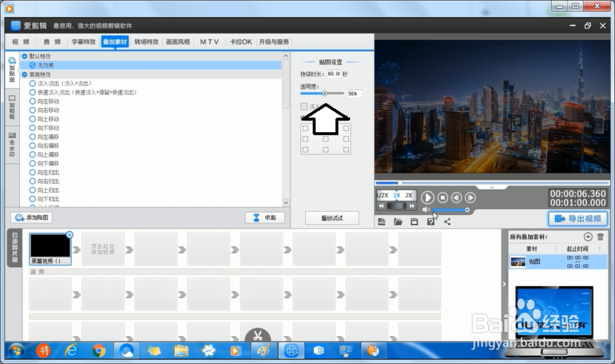Choose the 向右移动 effect
The image size is (615, 364).
click(44, 110)
